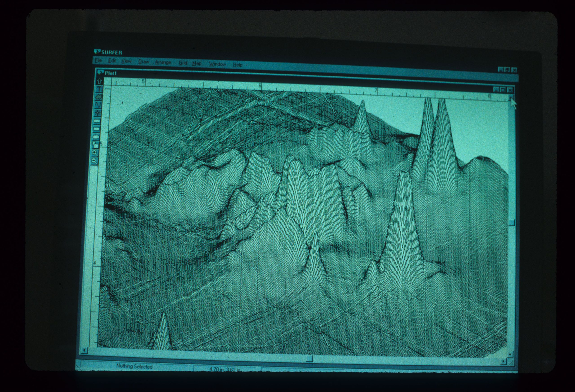Close the Plot1 document window
Viewport: 575px width, 392px height.
[510, 90]
